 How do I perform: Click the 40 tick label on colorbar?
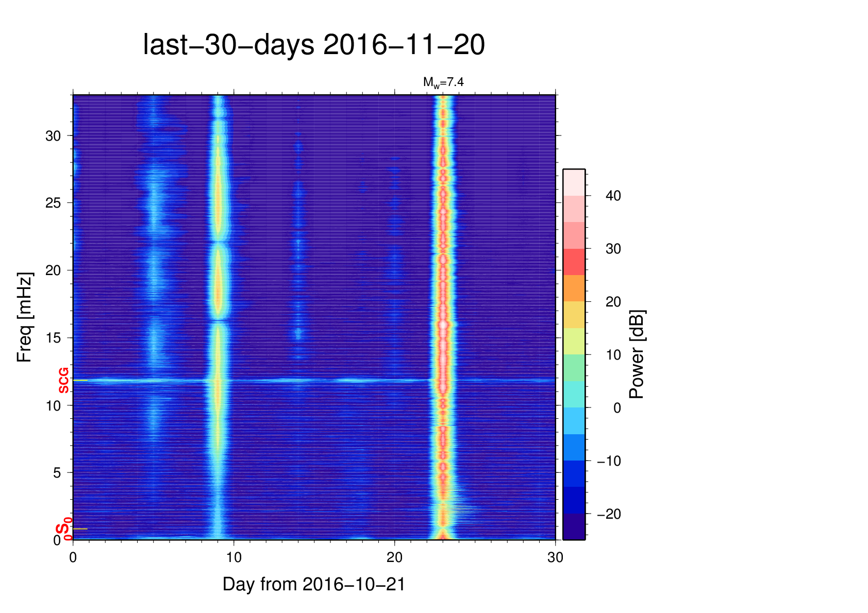click(613, 196)
